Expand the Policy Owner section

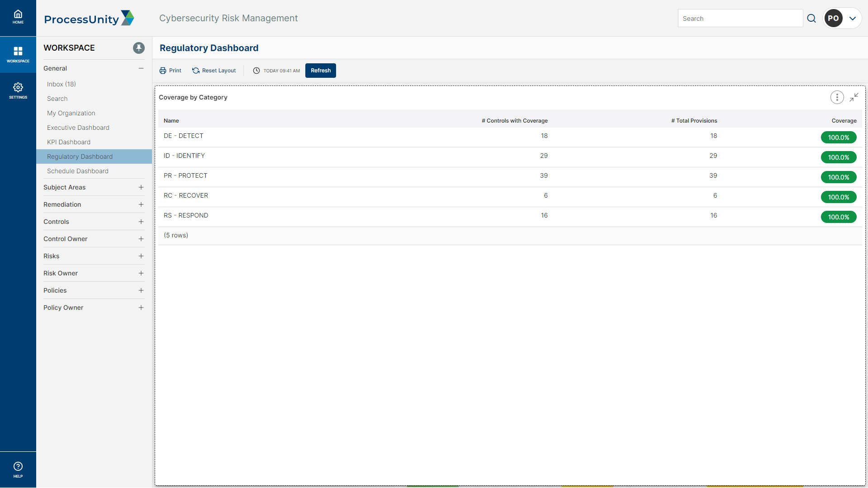141,308
